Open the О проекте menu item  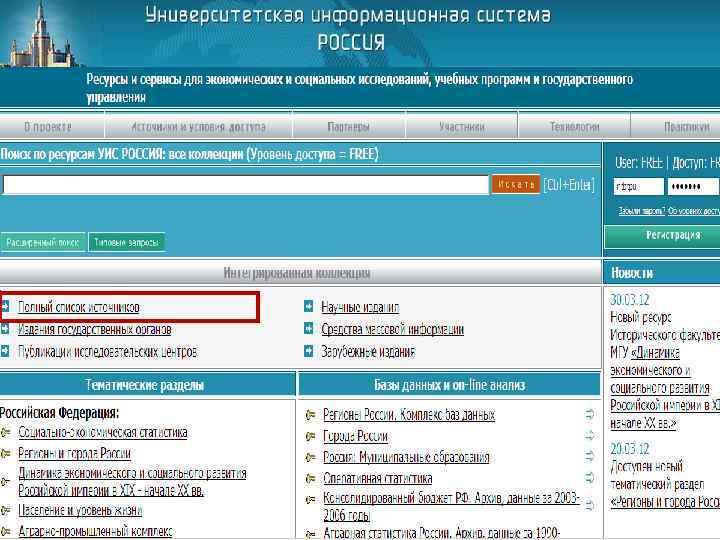[48, 126]
